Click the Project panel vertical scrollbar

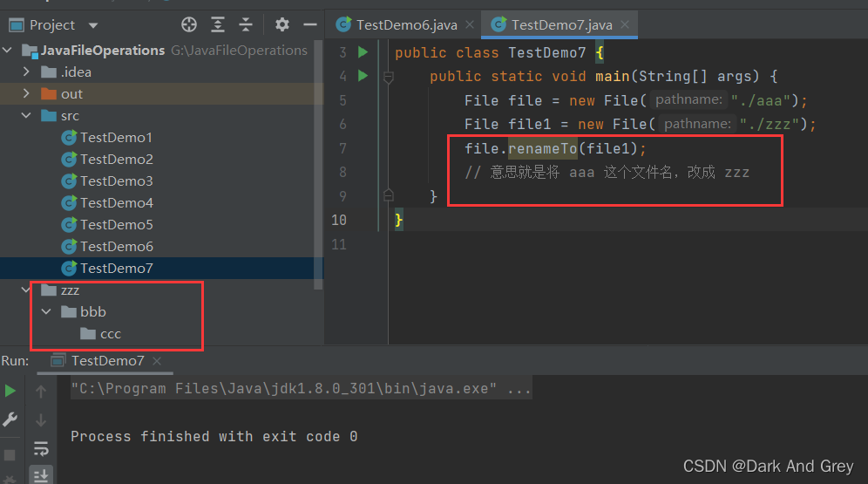click(318, 165)
